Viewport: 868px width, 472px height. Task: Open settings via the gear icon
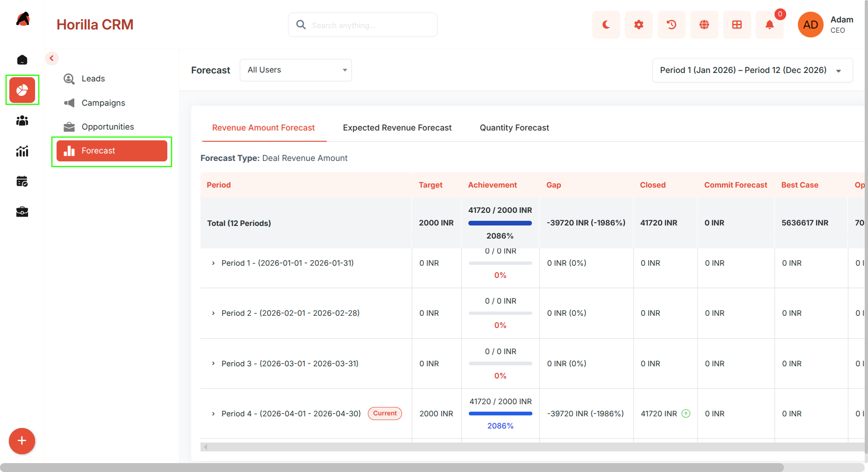pos(638,25)
